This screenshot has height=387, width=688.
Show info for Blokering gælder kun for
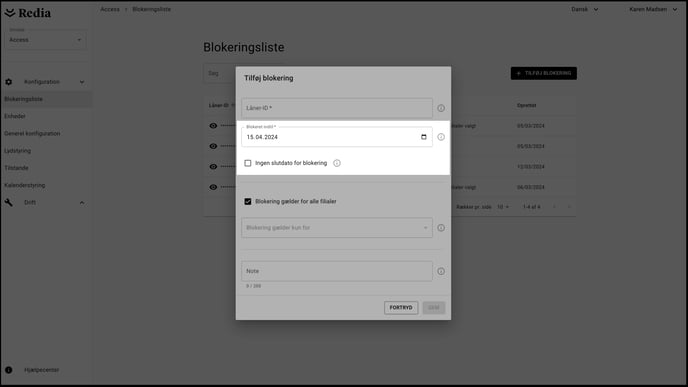click(441, 228)
